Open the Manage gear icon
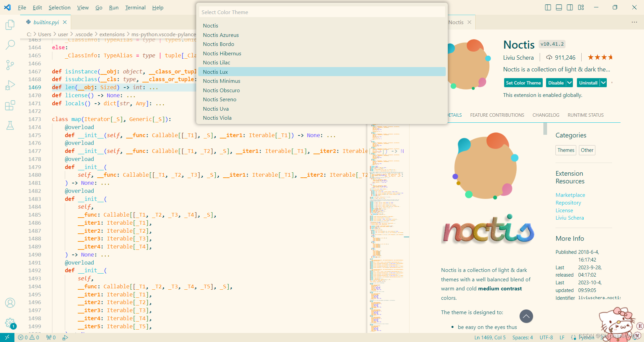Image resolution: width=644 pixels, height=342 pixels. click(x=10, y=323)
